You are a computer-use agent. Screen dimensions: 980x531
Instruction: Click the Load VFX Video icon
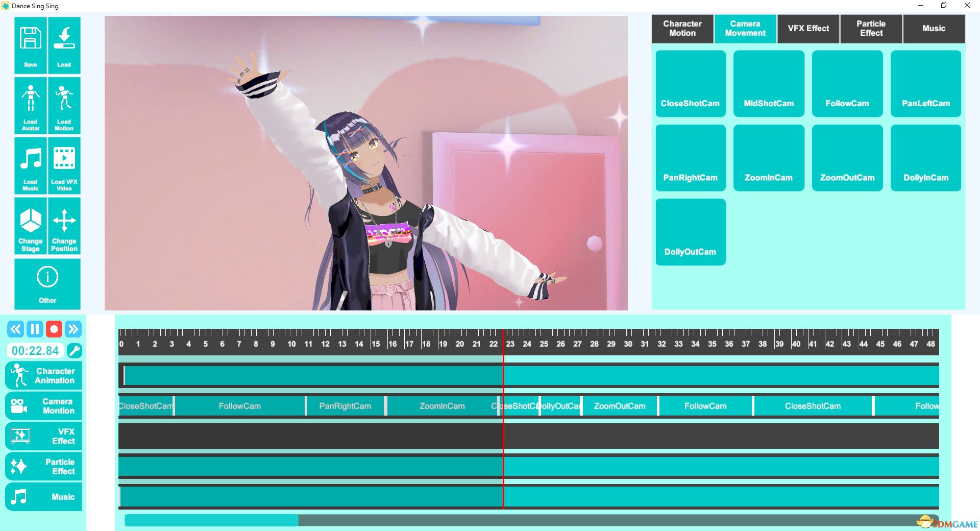click(x=64, y=166)
